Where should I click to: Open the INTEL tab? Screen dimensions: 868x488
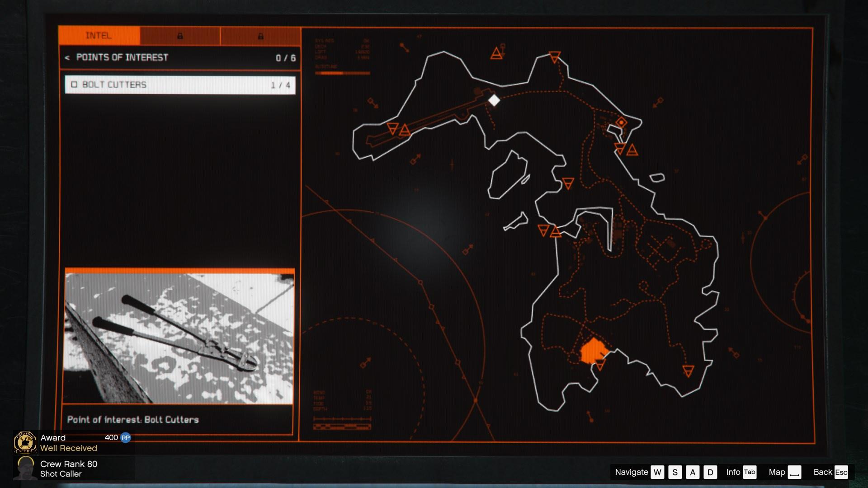(99, 36)
